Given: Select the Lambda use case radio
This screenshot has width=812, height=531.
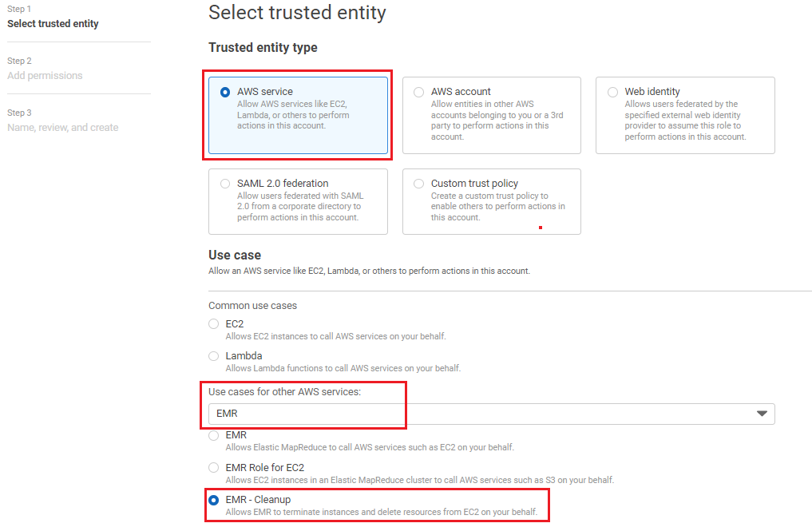Looking at the screenshot, I should coord(213,356).
